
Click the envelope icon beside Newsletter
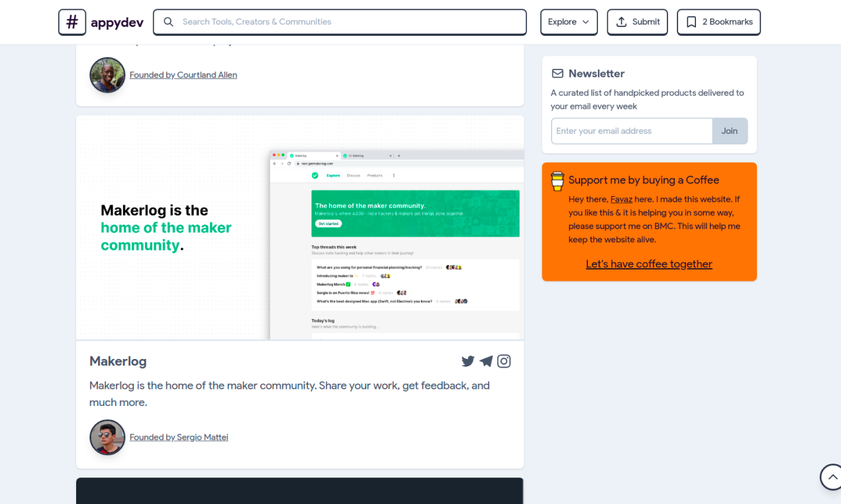coord(557,74)
